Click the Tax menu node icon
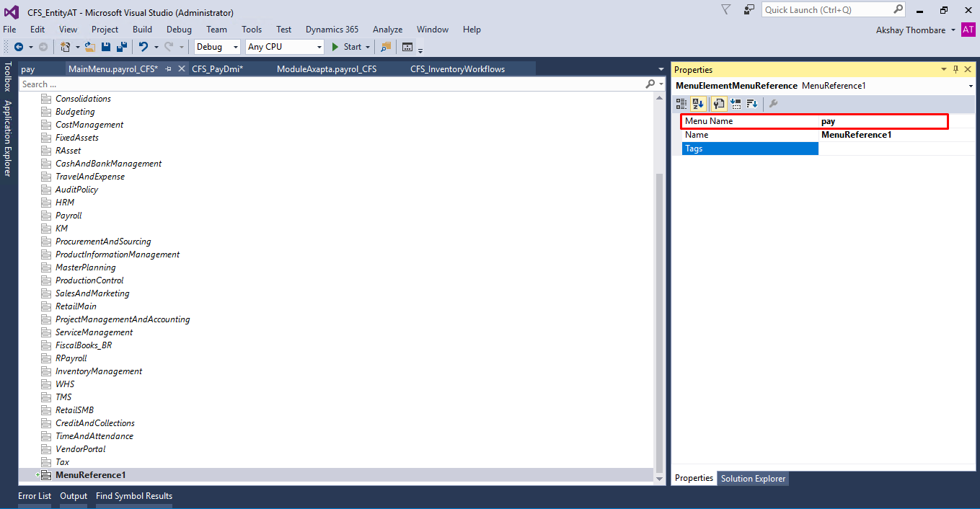The height and width of the screenshot is (509, 980). [x=46, y=462]
